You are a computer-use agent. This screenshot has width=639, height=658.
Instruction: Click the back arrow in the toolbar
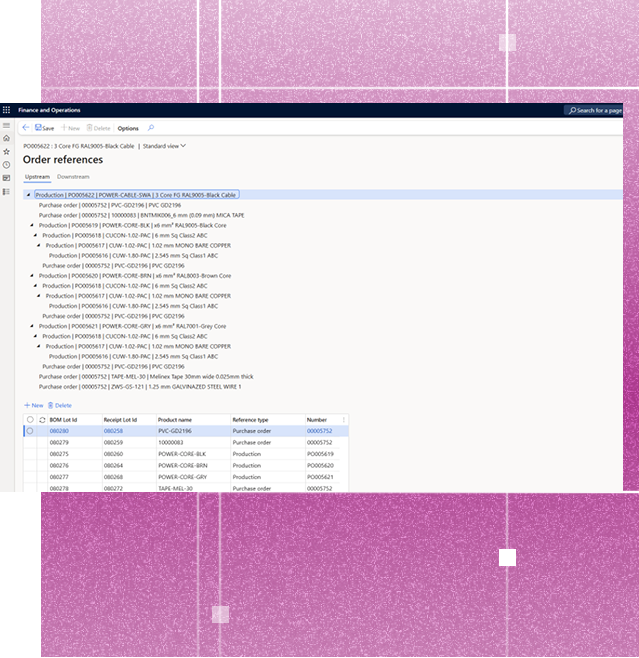[x=26, y=128]
